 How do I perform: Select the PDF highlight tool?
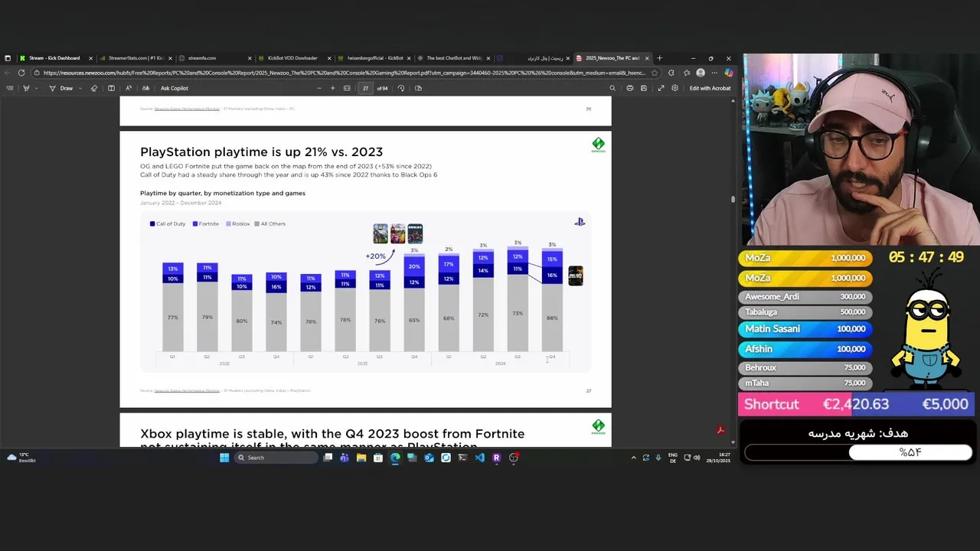point(25,88)
